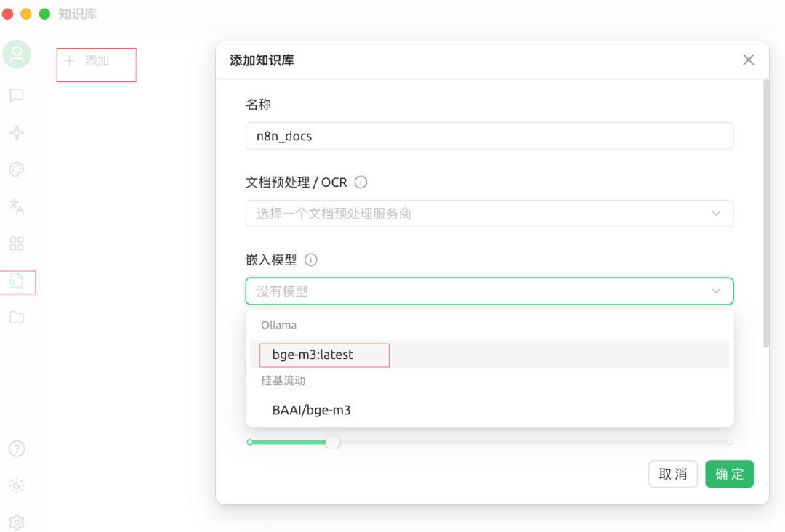785x532 pixels.
Task: Open the 嵌入模型 dropdown showing 没有模型
Action: 489,291
